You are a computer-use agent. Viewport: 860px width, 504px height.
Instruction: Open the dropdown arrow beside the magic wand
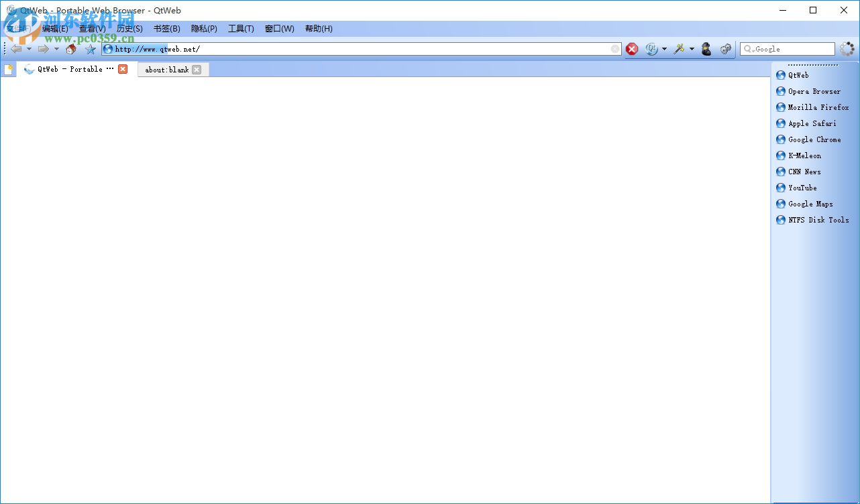pyautogui.click(x=692, y=49)
